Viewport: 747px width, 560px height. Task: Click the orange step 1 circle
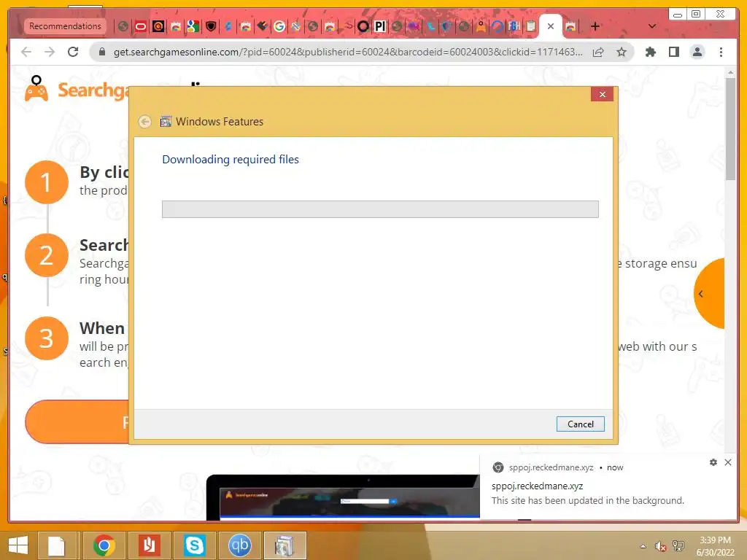46,182
